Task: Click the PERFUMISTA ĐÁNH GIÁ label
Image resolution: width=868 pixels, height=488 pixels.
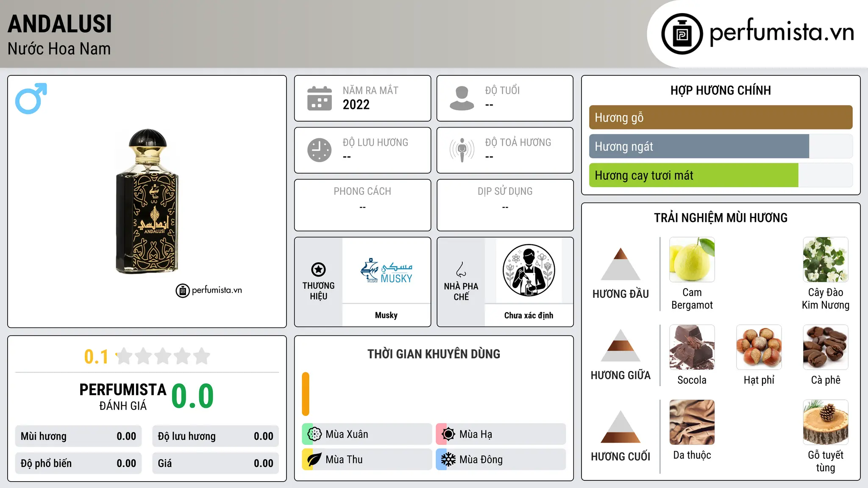Action: (123, 396)
